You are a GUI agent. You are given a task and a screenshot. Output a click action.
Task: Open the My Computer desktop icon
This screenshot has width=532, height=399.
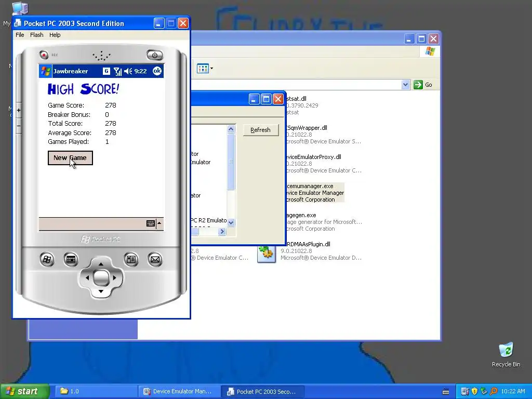tap(20, 8)
